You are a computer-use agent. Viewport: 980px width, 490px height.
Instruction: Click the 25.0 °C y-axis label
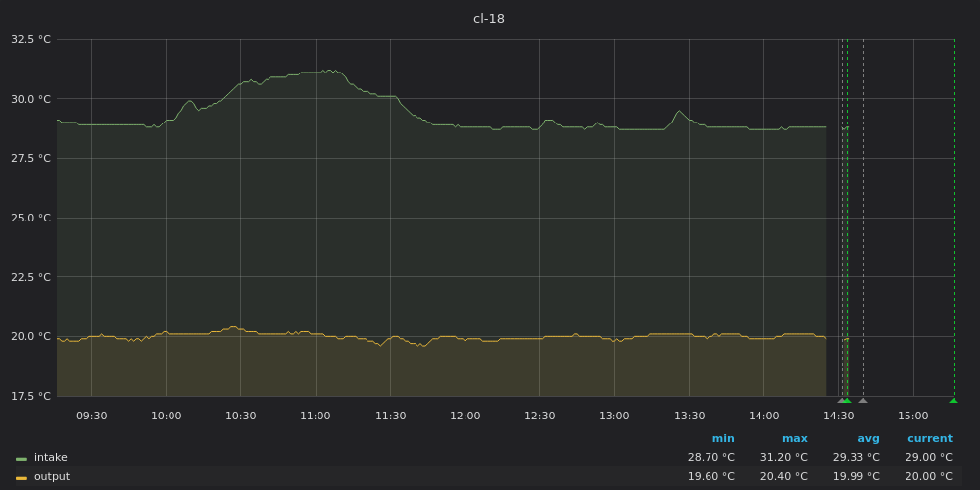tap(30, 218)
